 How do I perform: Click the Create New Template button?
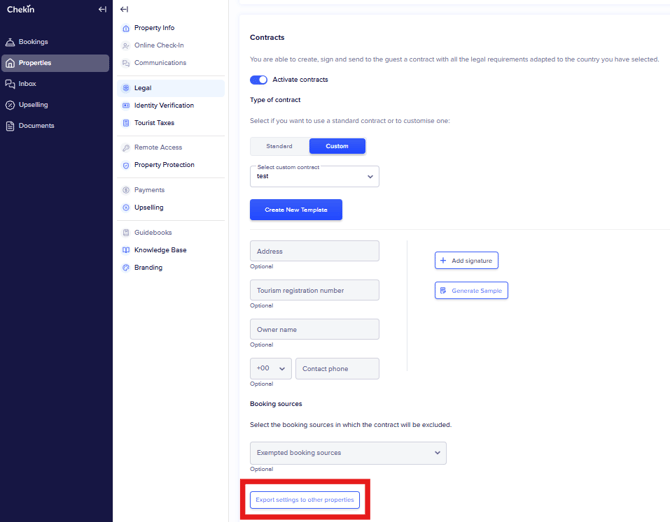coord(296,210)
